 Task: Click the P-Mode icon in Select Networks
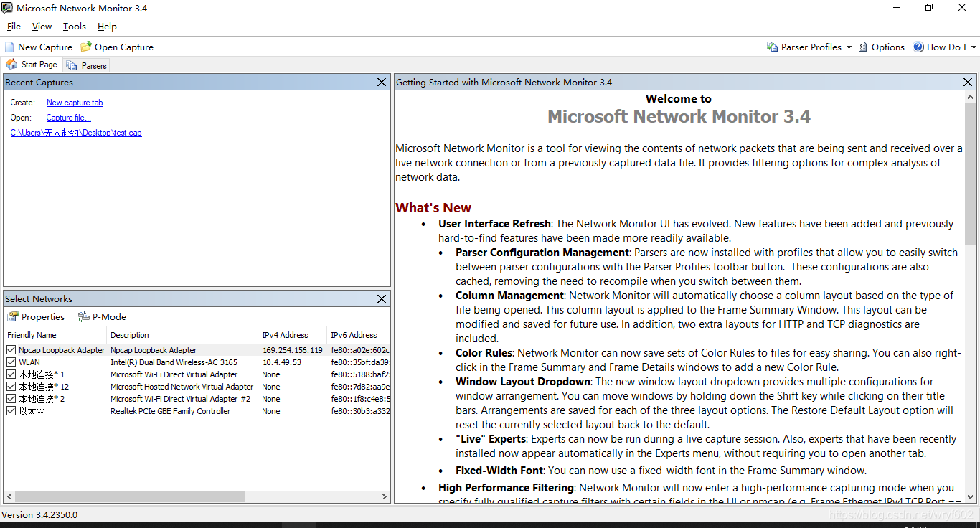84,316
